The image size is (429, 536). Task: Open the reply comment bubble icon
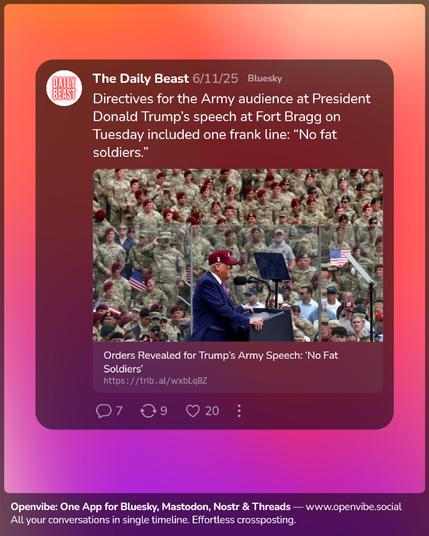(103, 411)
